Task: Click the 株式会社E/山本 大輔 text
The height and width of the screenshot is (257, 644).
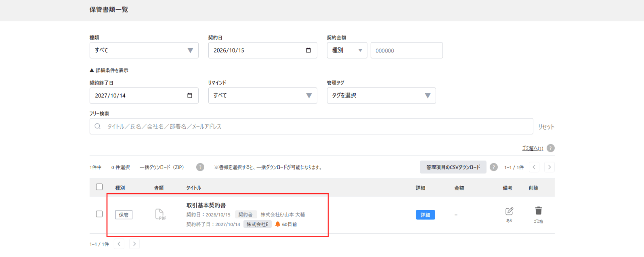Action: (283, 215)
